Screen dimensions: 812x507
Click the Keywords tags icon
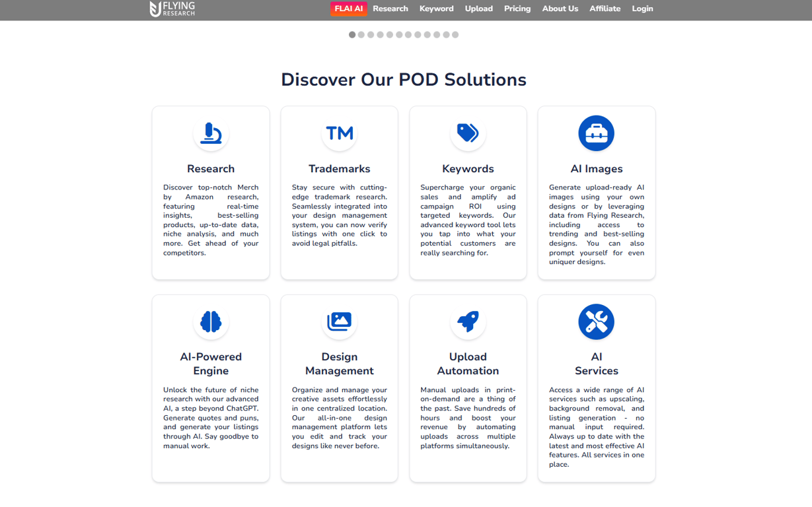tap(468, 133)
